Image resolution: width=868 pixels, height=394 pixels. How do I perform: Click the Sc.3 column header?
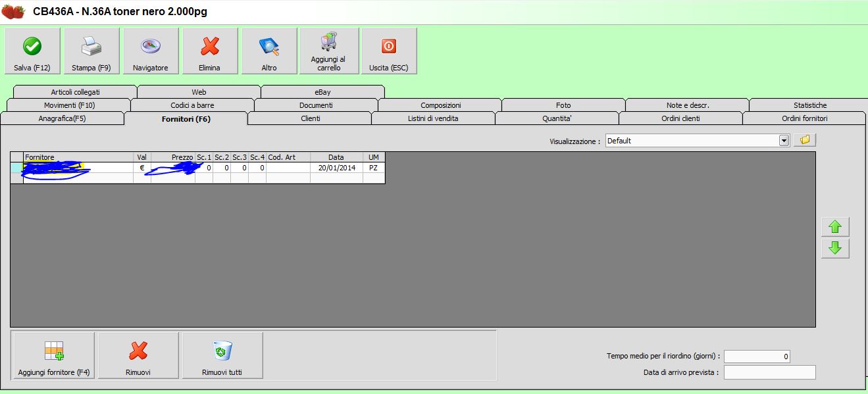pos(240,157)
